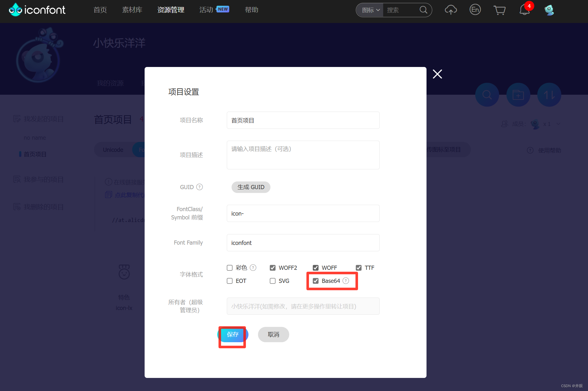Open the upload cloud icon

(x=451, y=10)
